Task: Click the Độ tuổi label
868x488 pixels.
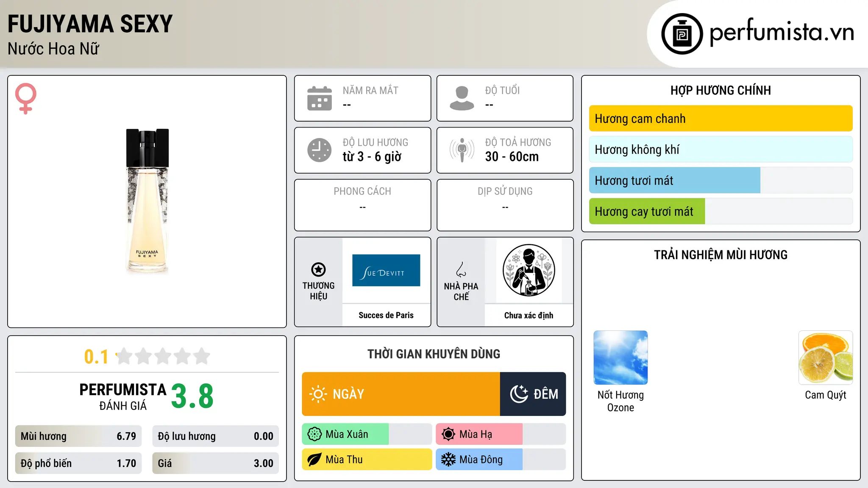Action: point(502,90)
